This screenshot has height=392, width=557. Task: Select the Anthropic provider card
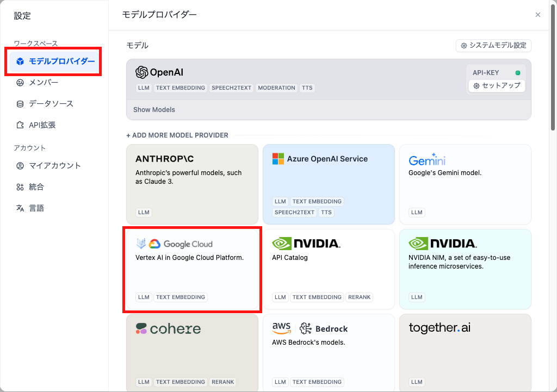(192, 184)
